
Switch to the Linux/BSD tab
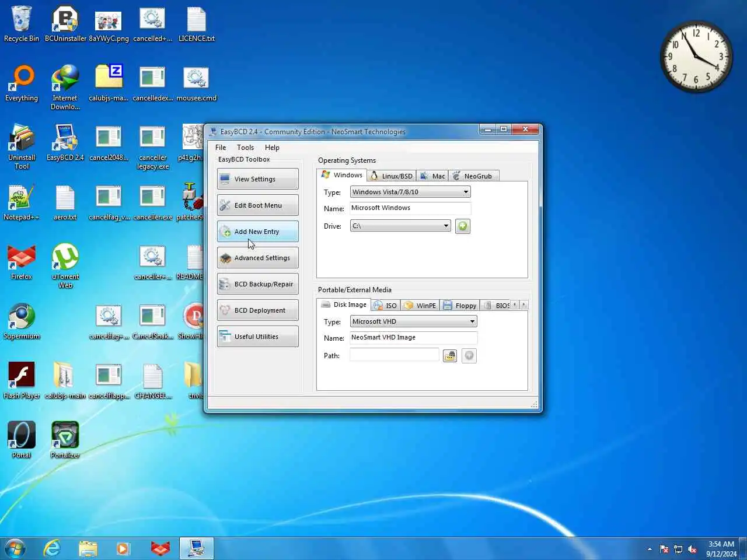pos(392,176)
